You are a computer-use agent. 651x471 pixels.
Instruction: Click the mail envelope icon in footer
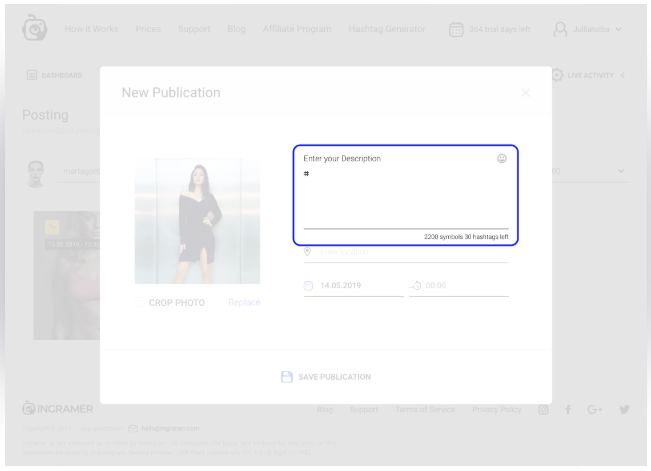[x=133, y=428]
